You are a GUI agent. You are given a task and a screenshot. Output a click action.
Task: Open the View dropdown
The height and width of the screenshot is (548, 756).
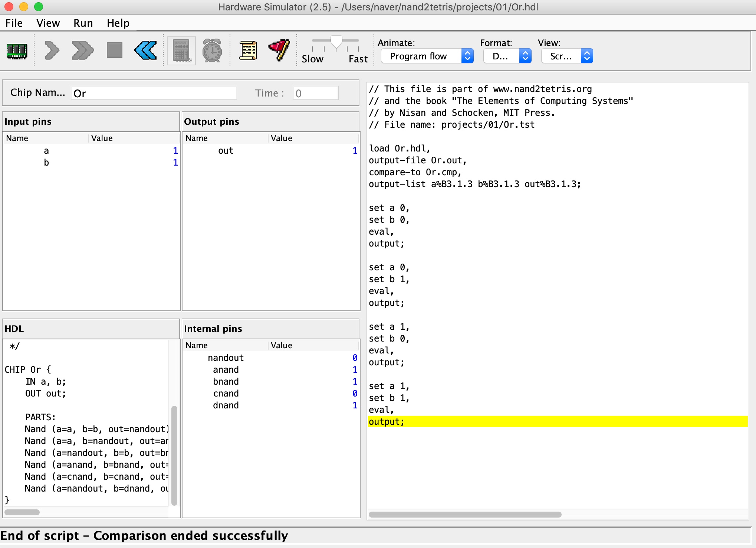[x=567, y=56]
